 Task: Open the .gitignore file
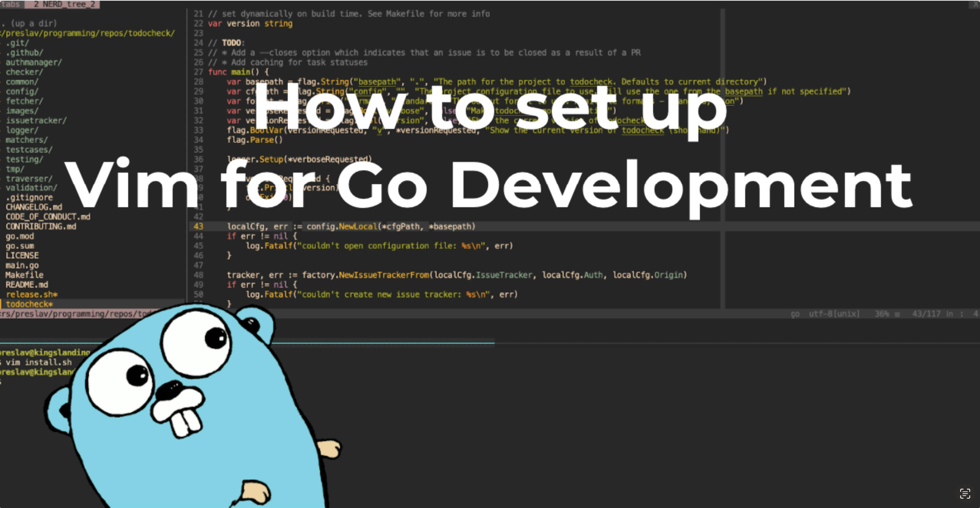(29, 198)
